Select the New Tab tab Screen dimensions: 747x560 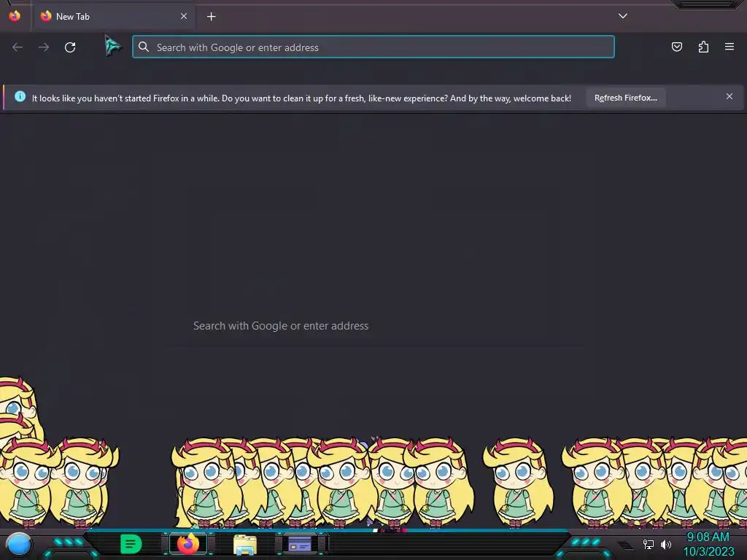coord(113,17)
